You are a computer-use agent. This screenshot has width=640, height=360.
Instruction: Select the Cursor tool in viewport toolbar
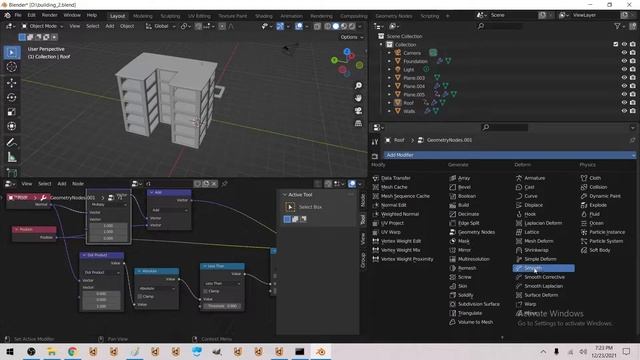[11, 67]
